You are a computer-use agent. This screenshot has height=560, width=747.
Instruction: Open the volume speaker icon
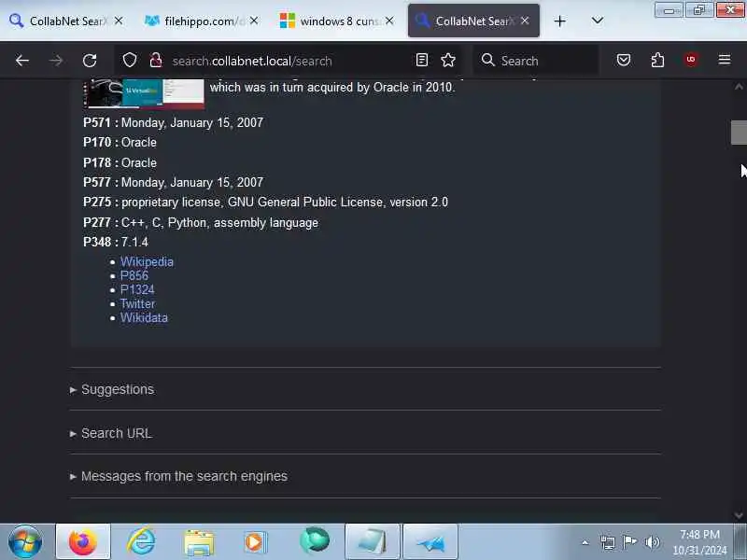click(x=652, y=542)
